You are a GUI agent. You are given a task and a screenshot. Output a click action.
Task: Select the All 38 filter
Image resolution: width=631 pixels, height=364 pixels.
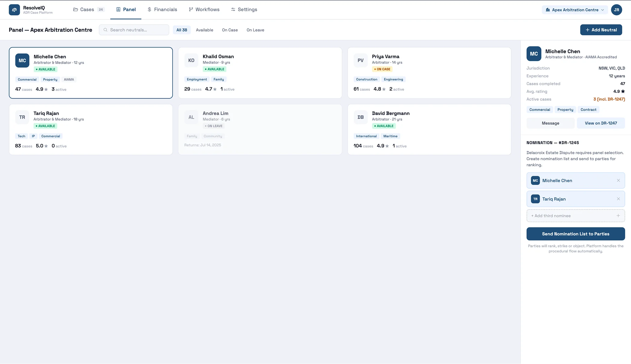pos(182,30)
